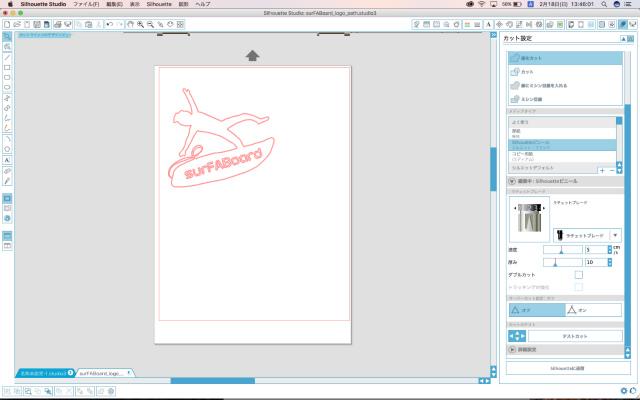Select the Ellipse drawing tool
640x400 pixels.
(7, 87)
